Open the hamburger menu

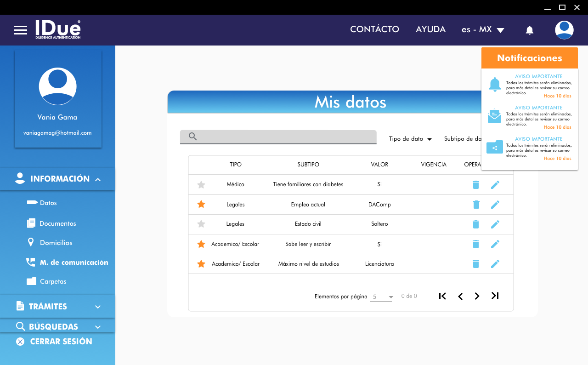(x=21, y=30)
